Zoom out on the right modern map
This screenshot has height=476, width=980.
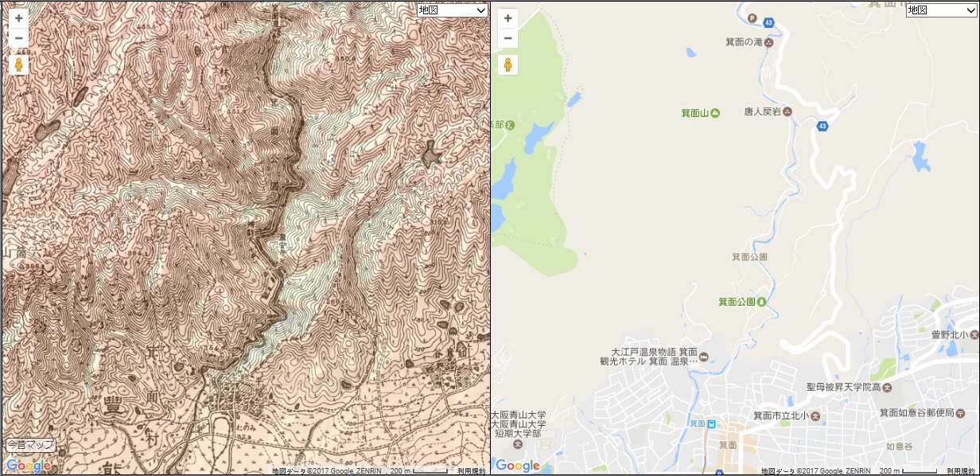507,38
